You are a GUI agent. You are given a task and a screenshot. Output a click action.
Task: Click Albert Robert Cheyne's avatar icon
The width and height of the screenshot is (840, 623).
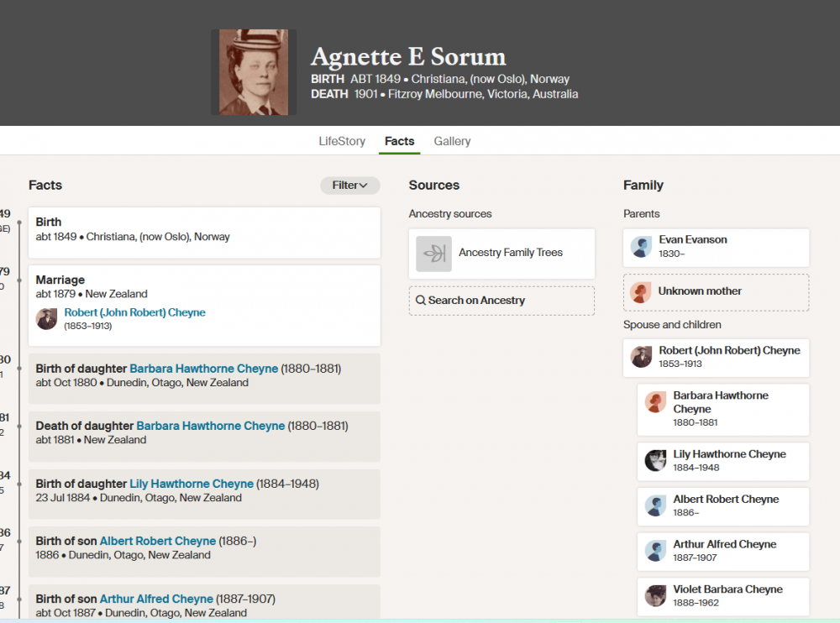(x=655, y=505)
